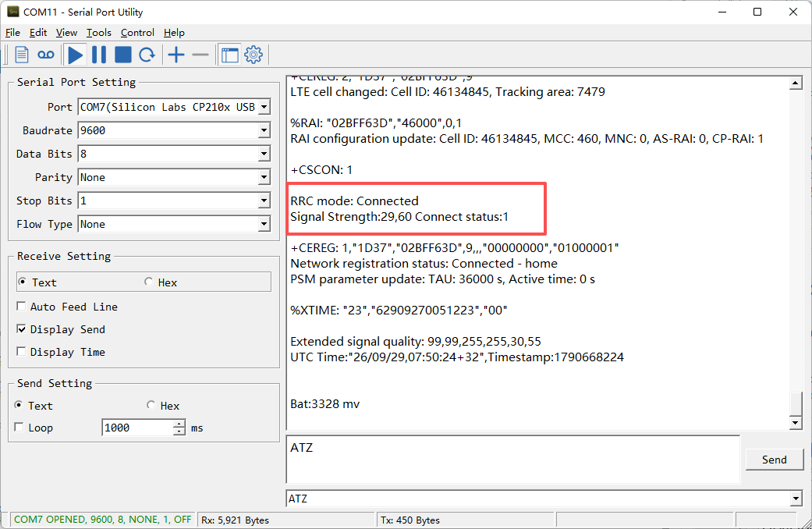Start the serial port with play icon

tap(76, 55)
